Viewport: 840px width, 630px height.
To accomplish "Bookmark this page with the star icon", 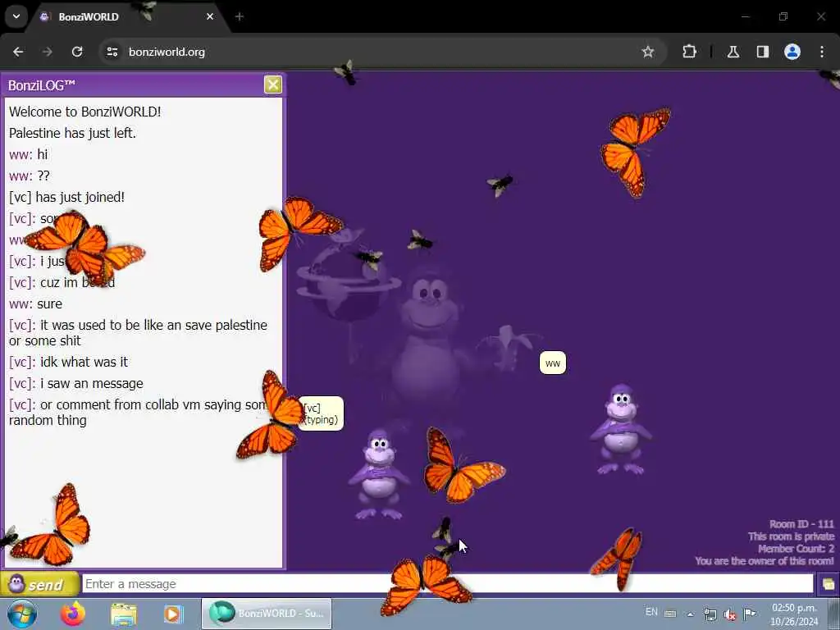I will 648,52.
